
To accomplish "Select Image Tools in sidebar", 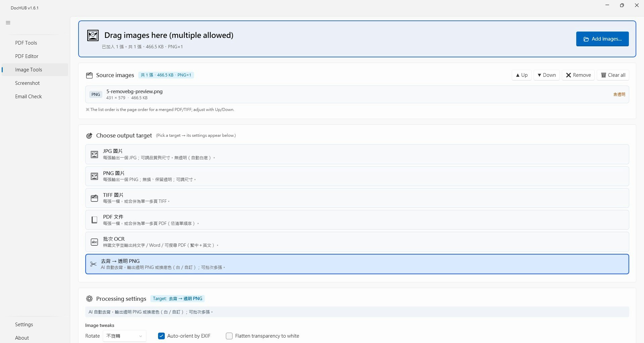I will tap(35, 70).
